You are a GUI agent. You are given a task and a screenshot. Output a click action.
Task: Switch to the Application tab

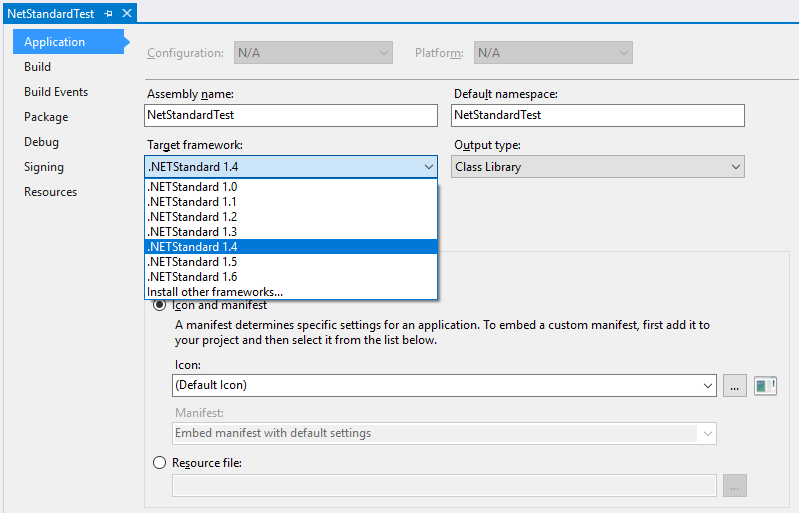pyautogui.click(x=69, y=42)
